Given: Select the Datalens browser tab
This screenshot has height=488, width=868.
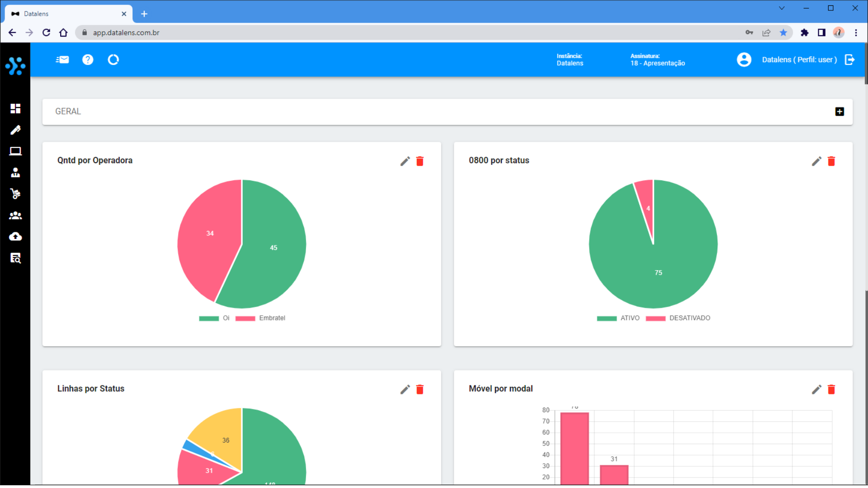Looking at the screenshot, I should pyautogui.click(x=68, y=14).
